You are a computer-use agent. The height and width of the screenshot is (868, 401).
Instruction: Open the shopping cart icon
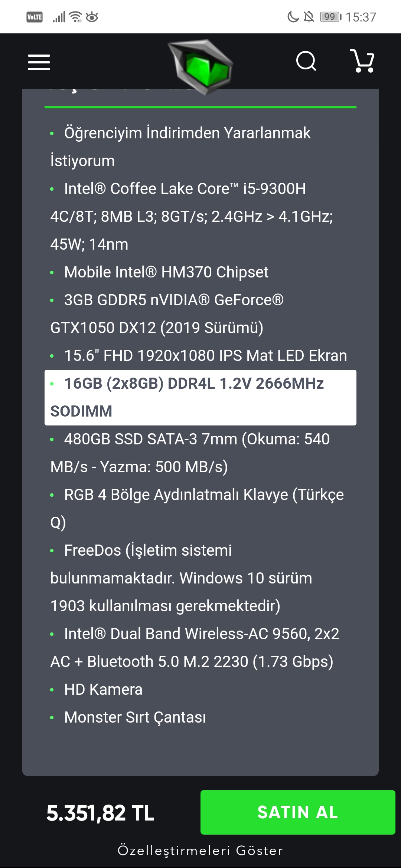tap(362, 61)
